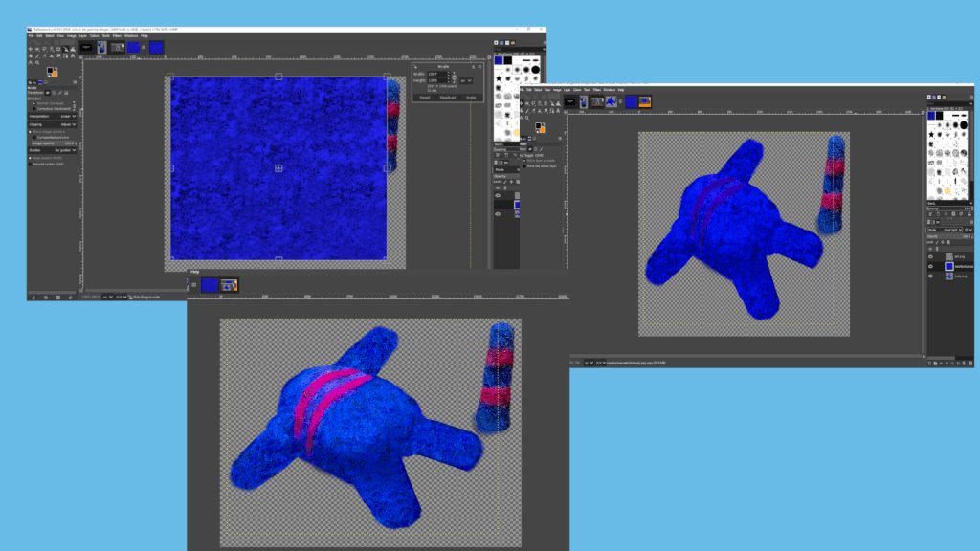Select Bucket Fill tool in top-left window
Screen dimensions: 980x551
30,55
